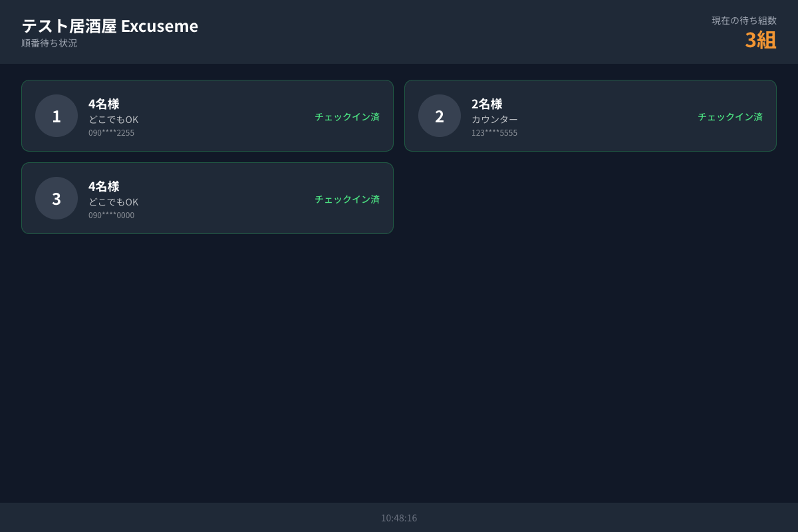Image resolution: width=798 pixels, height=532 pixels.
Task: Click the 現在の待ち組数 label icon
Action: point(742,20)
